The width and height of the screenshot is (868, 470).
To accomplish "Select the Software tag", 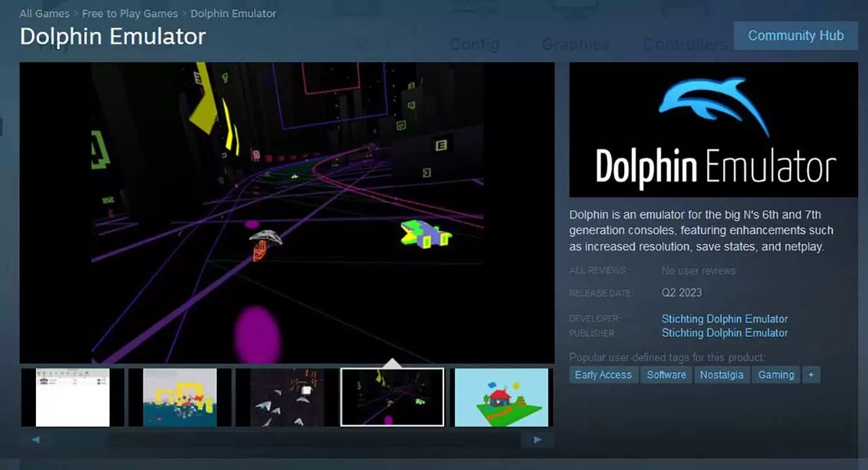I will 666,375.
